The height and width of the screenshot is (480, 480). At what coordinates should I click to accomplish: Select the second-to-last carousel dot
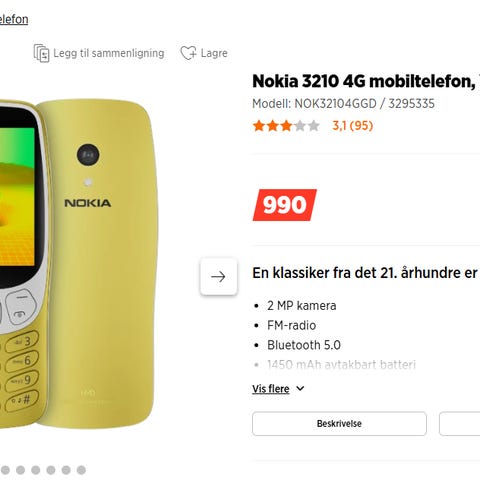66,470
